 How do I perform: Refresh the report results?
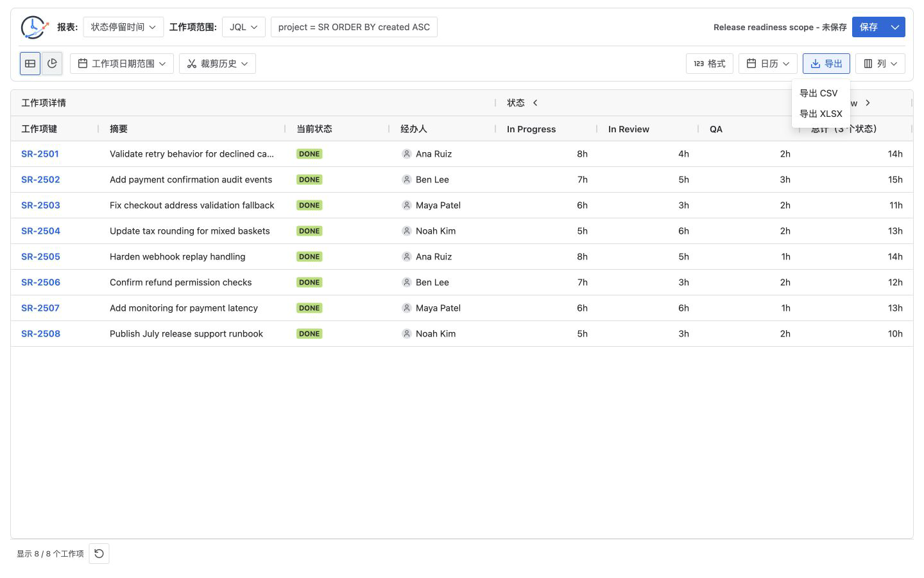99,554
